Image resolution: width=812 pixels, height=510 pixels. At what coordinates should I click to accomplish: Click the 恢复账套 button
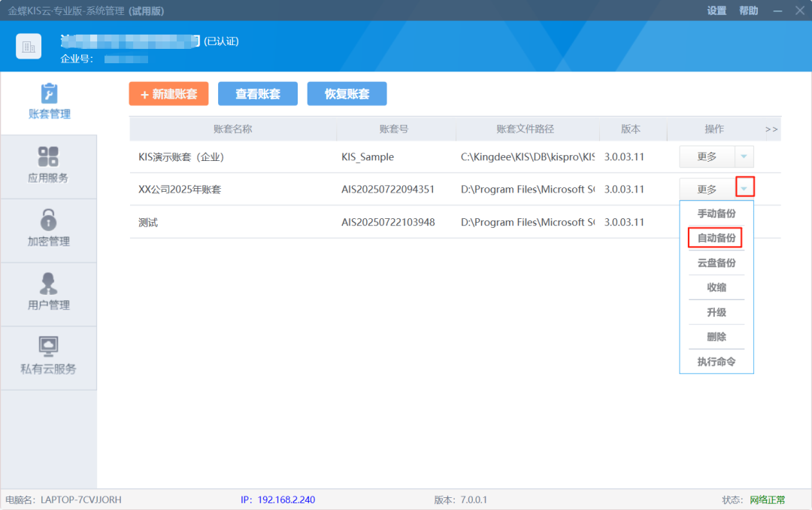[347, 94]
